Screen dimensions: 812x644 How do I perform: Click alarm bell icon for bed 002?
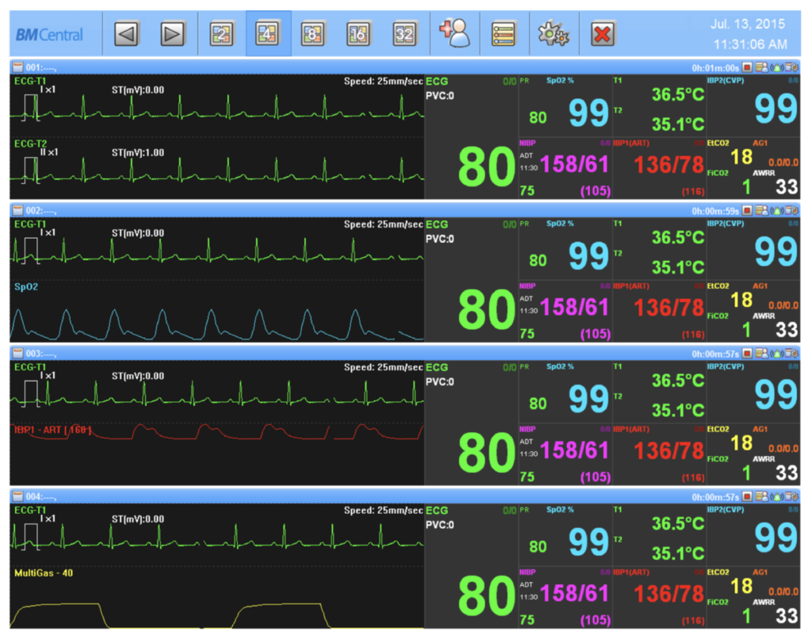point(777,210)
